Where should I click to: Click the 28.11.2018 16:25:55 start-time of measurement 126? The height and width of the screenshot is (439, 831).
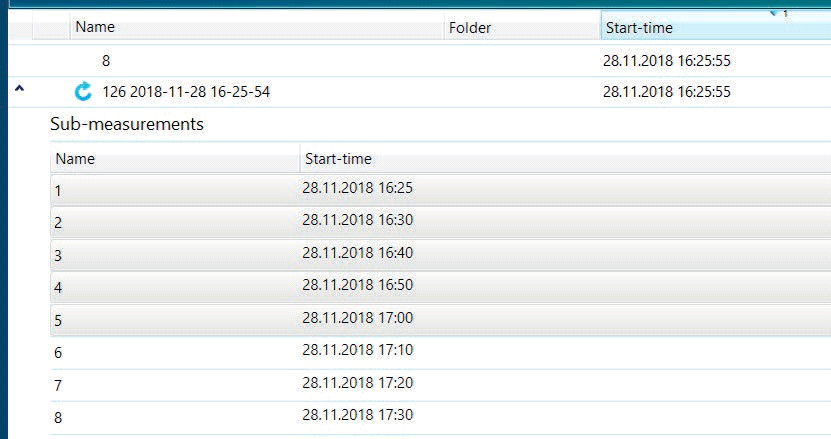coord(666,92)
